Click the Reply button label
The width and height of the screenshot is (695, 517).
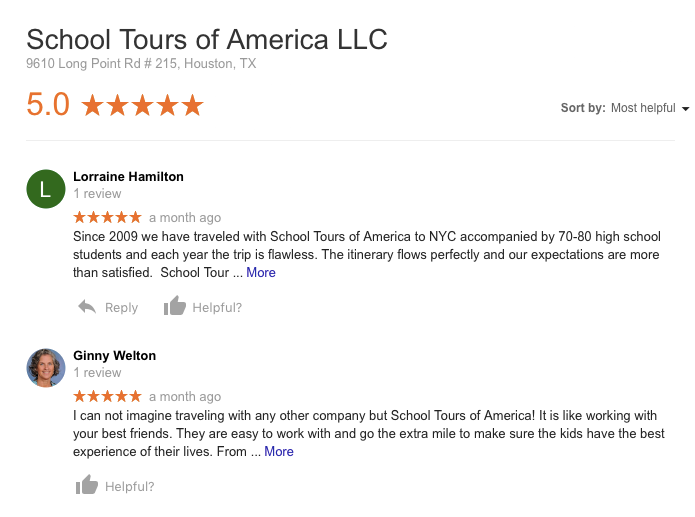122,307
